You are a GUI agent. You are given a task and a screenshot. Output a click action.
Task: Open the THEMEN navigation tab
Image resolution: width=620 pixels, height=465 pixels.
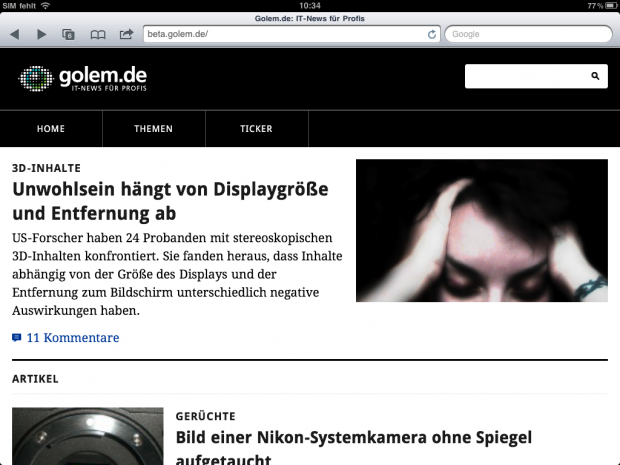click(x=153, y=129)
